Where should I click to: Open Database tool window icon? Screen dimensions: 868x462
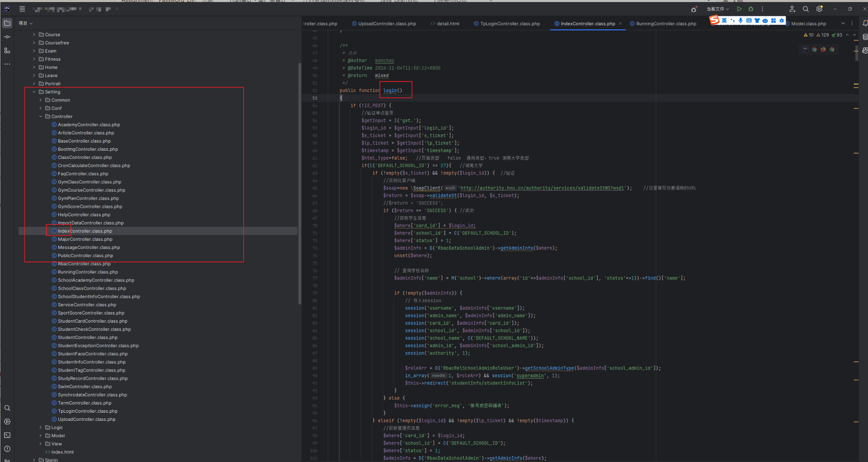(x=865, y=37)
